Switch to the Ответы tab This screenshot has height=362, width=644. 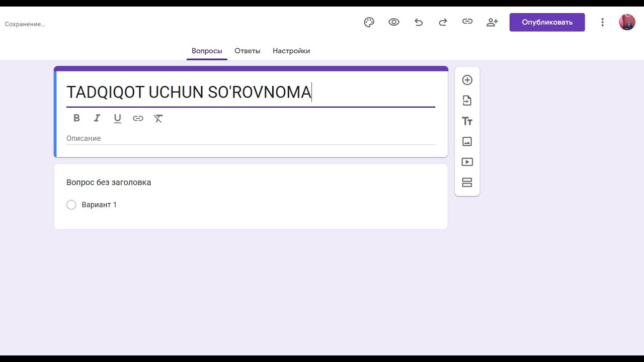pos(248,51)
